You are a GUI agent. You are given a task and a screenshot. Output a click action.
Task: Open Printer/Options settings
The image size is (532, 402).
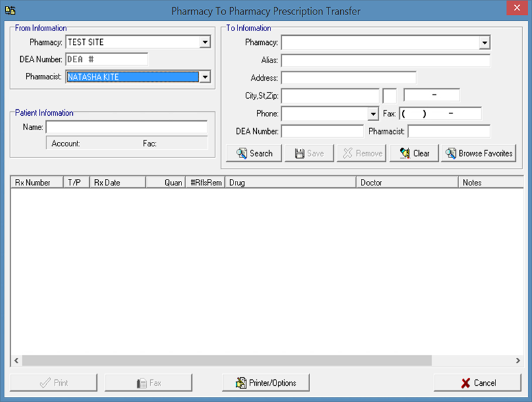265,382
